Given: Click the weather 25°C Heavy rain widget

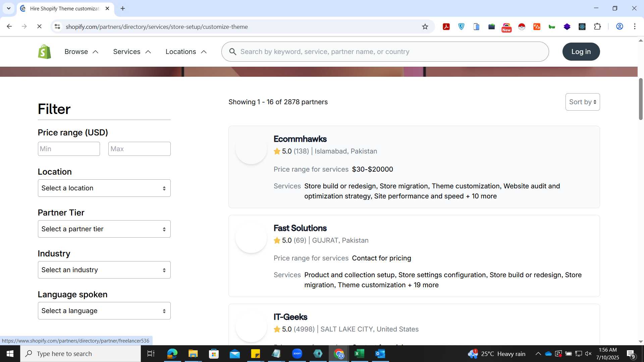Looking at the screenshot, I should [x=497, y=354].
